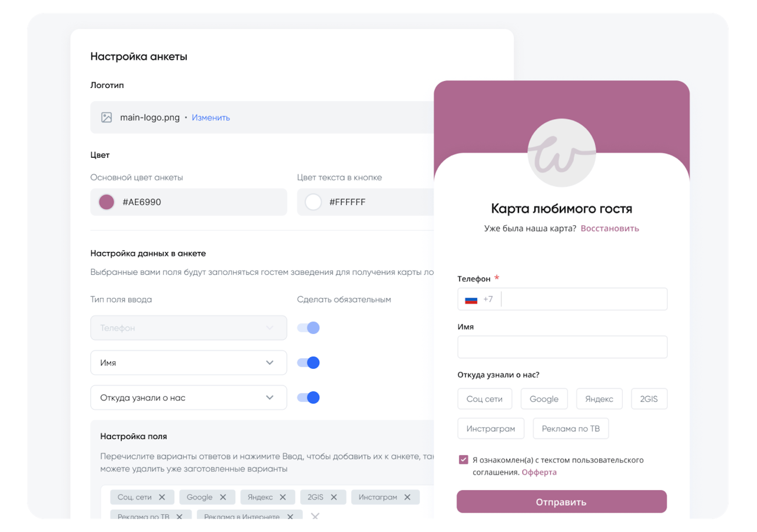
Task: Click the image icon beside main-logo.png
Action: pyautogui.click(x=107, y=117)
